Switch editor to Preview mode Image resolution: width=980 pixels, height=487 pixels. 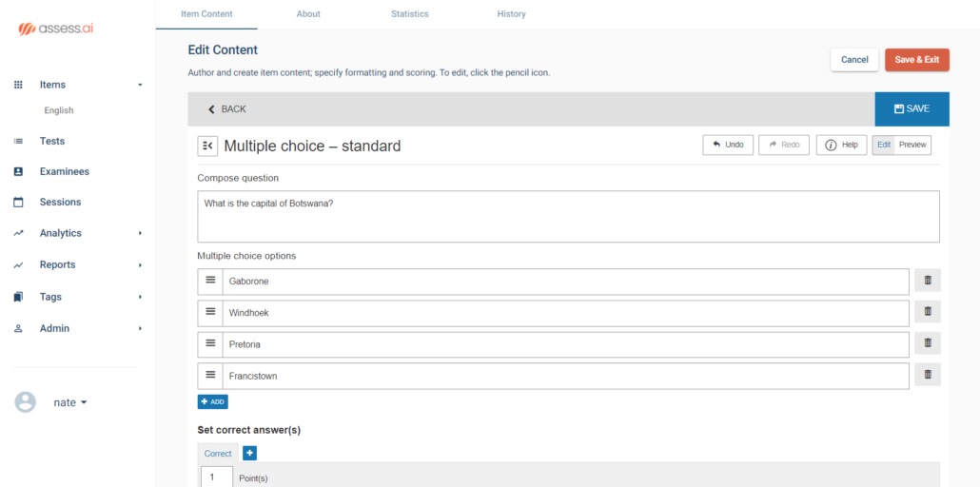click(912, 145)
